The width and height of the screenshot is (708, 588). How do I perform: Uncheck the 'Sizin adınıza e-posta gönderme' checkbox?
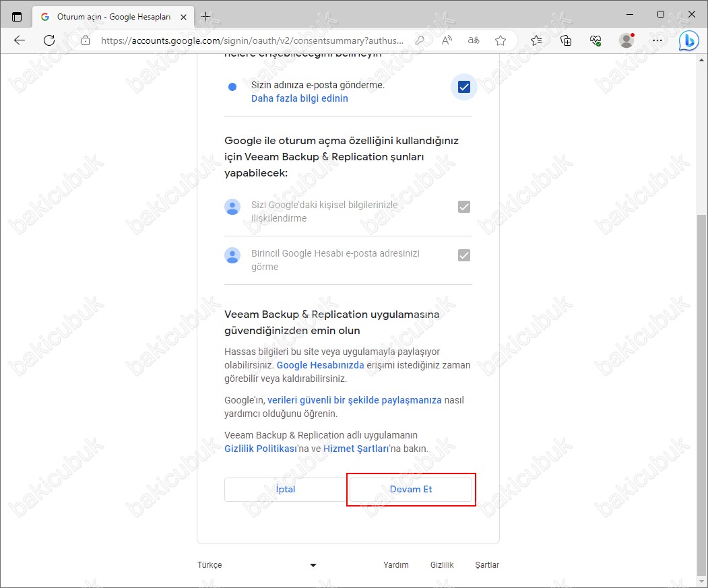tap(463, 87)
